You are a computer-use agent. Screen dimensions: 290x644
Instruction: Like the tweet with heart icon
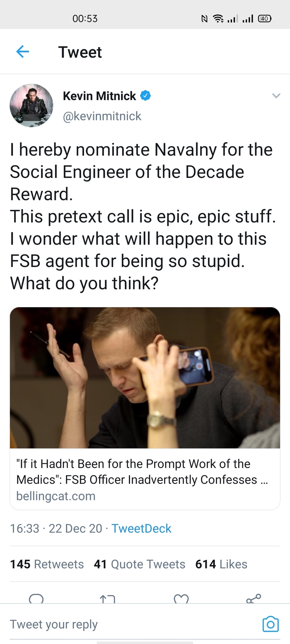[181, 598]
